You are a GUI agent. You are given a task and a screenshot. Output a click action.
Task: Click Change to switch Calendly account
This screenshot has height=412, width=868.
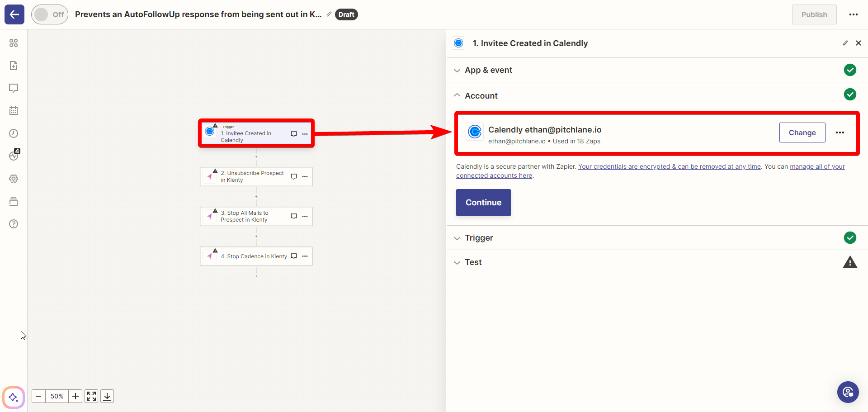point(802,133)
